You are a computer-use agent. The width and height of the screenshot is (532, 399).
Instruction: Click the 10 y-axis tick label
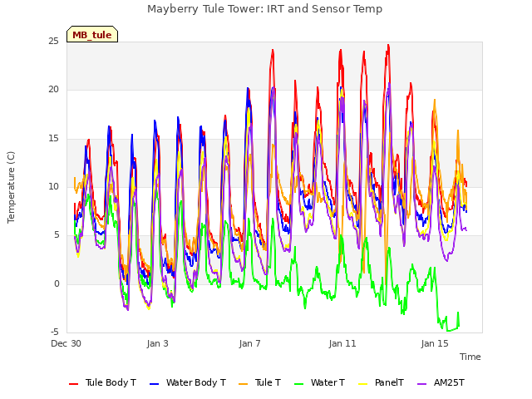(x=53, y=186)
